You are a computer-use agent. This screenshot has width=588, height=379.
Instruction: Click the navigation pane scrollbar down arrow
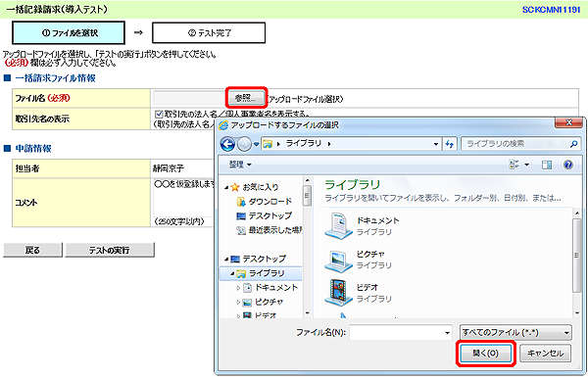308,313
